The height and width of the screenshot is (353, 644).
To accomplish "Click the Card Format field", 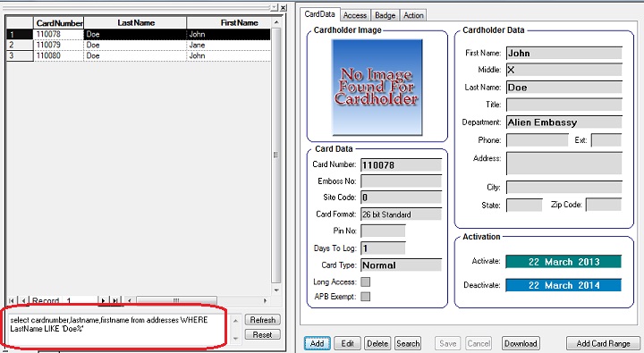I will click(402, 214).
